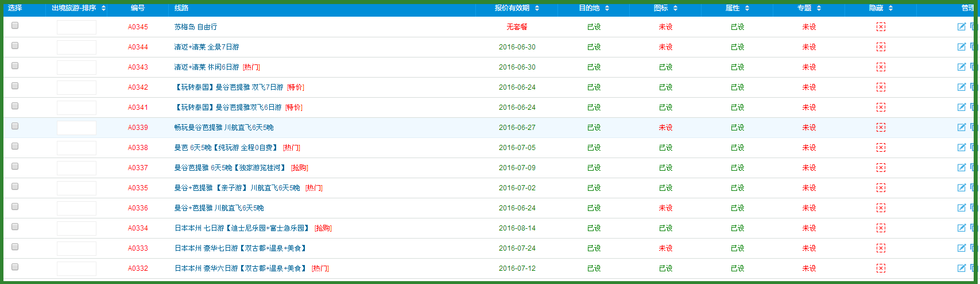Edit route A0342 using its pencil icon

(x=961, y=87)
